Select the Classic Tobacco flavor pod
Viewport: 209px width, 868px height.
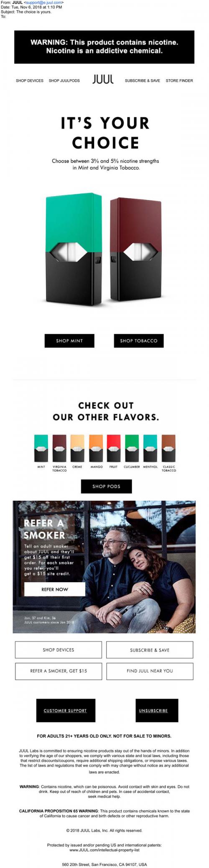point(168,448)
